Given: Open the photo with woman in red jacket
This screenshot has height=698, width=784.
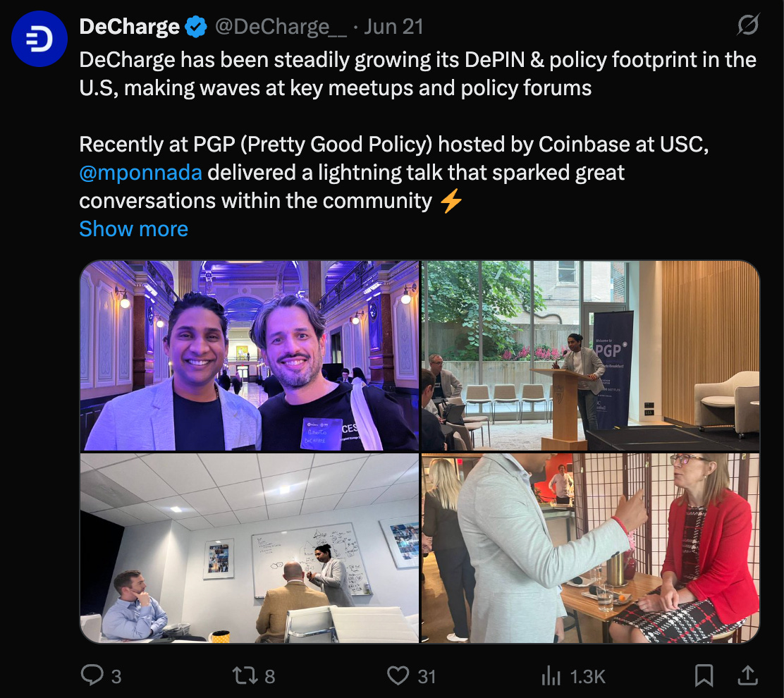Looking at the screenshot, I should pos(591,548).
